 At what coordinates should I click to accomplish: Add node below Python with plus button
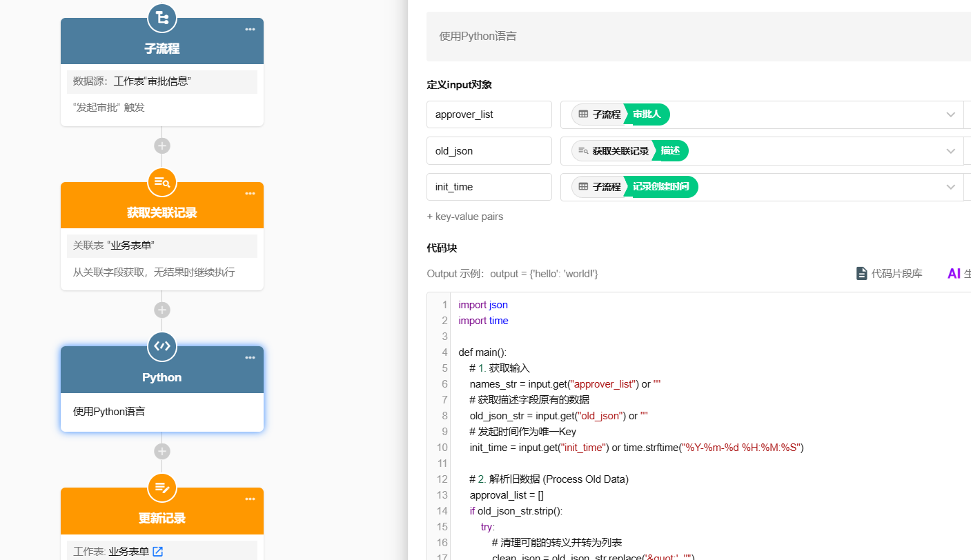tap(162, 451)
